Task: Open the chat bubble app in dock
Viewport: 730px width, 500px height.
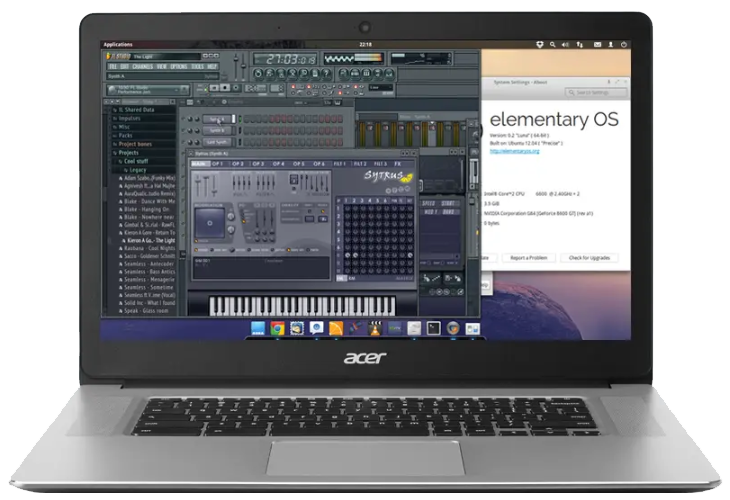Action: click(317, 329)
